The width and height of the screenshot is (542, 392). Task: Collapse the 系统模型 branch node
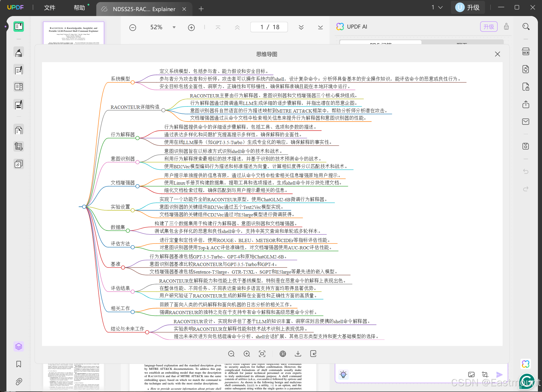point(133,83)
